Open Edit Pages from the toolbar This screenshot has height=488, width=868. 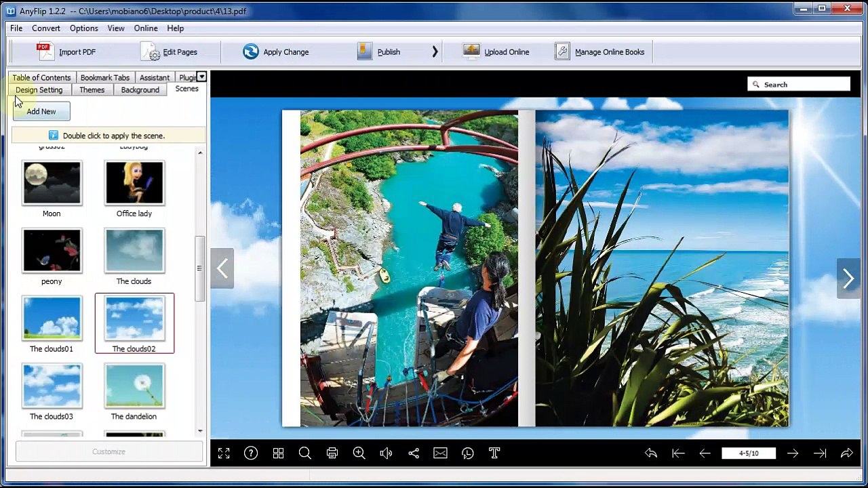[x=169, y=52]
